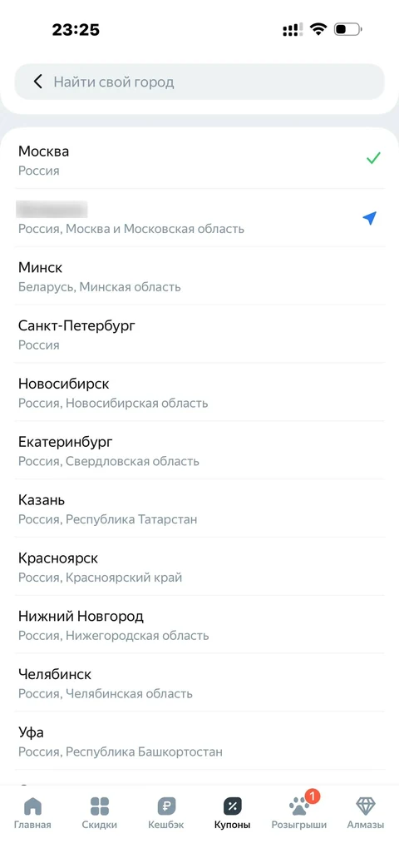
Task: Open the Алмазы diamond icon
Action: point(365,806)
